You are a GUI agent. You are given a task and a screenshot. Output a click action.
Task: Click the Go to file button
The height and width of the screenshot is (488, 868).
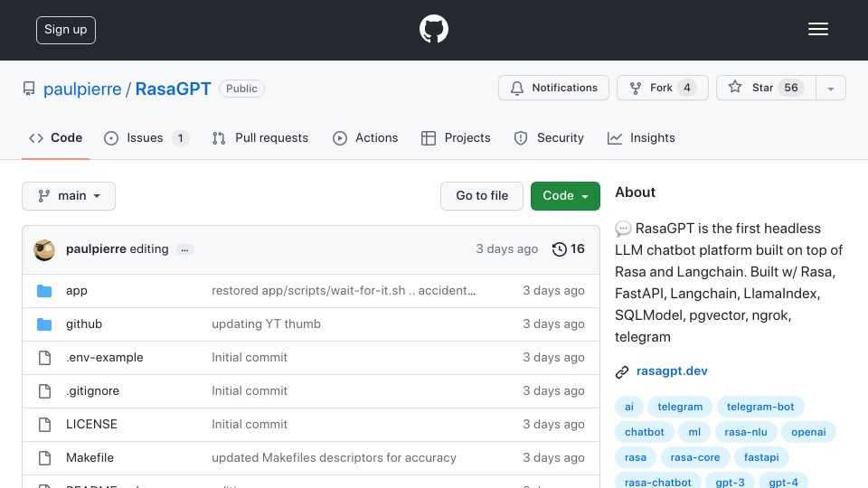click(x=482, y=196)
